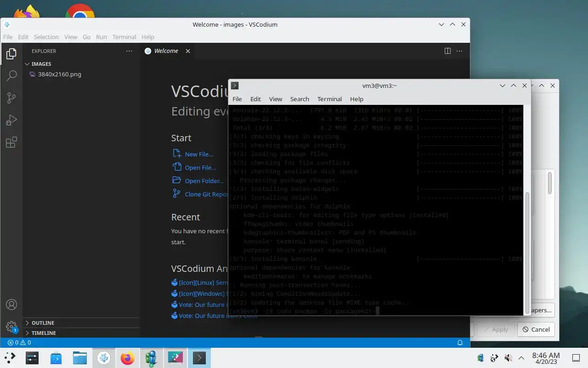This screenshot has height=368, width=588.
Task: Open Explorer panel's more actions ellipsis
Action: tap(129, 51)
